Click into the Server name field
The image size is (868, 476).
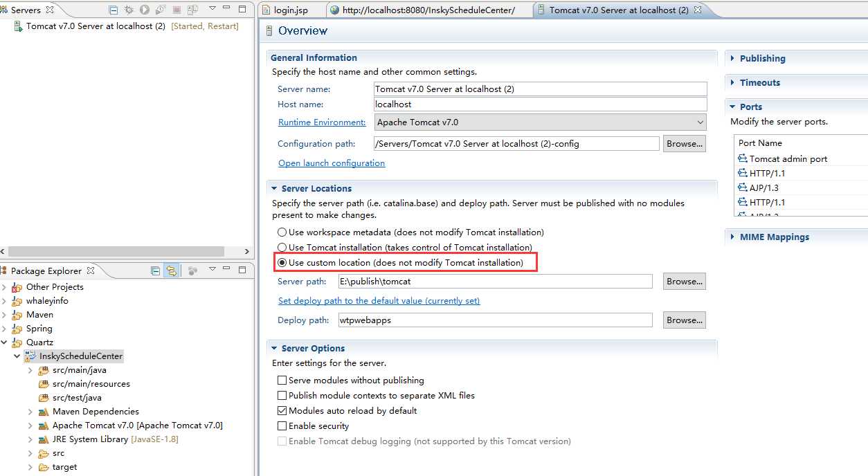[x=540, y=89]
